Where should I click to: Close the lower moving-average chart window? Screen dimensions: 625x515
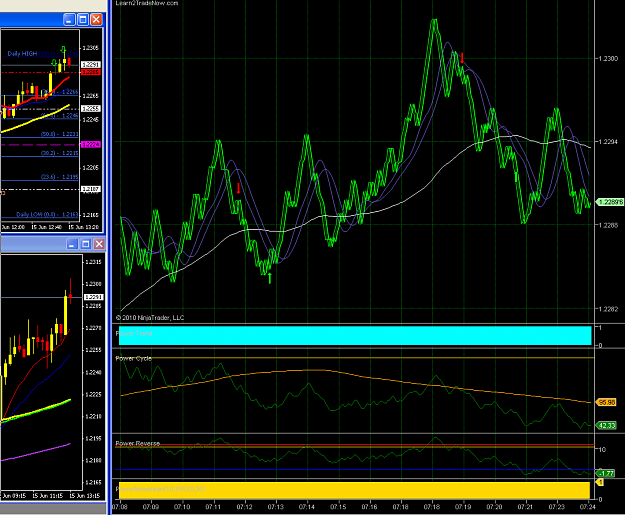pyautogui.click(x=99, y=244)
